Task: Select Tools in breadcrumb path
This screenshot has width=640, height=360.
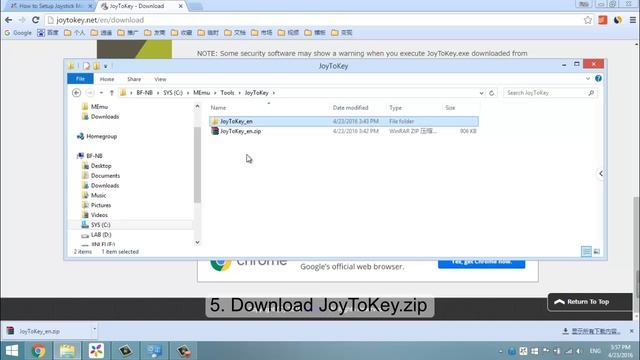Action: point(227,93)
